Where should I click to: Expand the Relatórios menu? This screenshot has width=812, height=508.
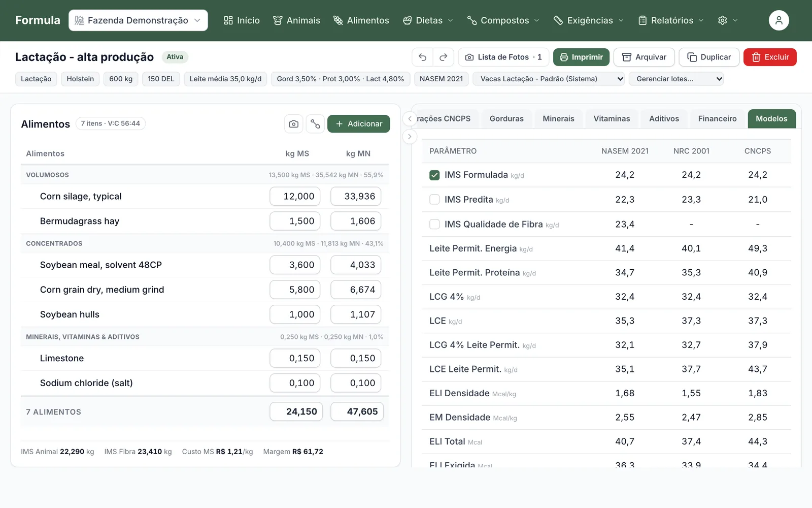pyautogui.click(x=671, y=20)
